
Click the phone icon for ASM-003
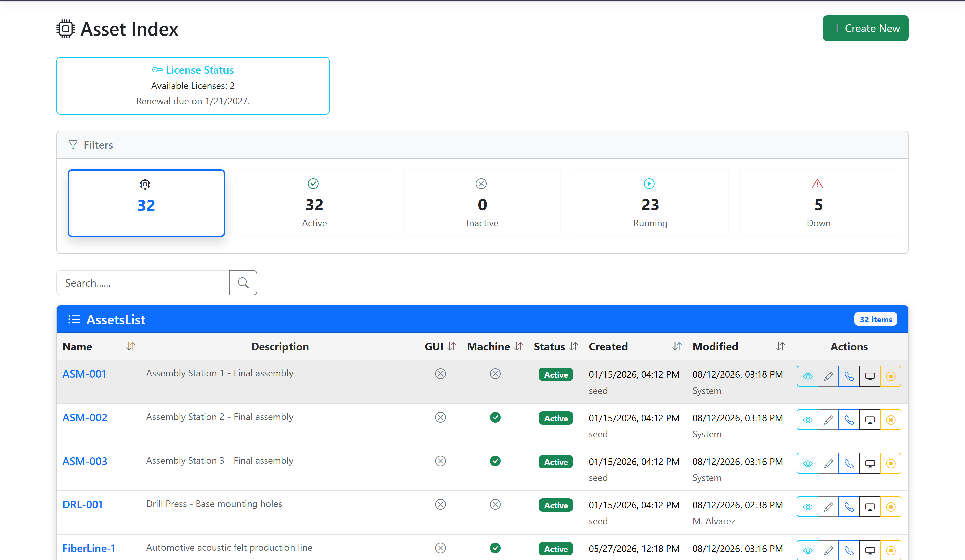click(x=849, y=464)
